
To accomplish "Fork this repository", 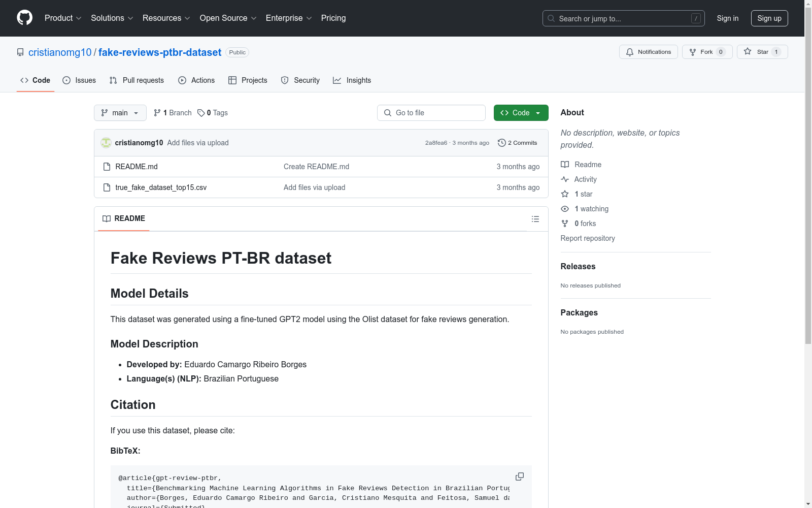I will pyautogui.click(x=707, y=52).
